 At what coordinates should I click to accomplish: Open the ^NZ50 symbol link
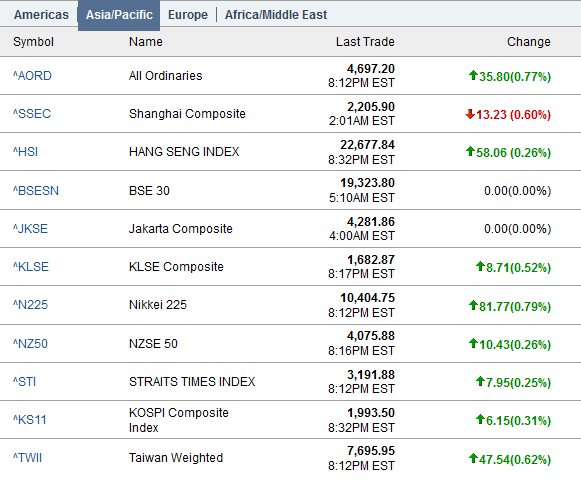point(30,344)
